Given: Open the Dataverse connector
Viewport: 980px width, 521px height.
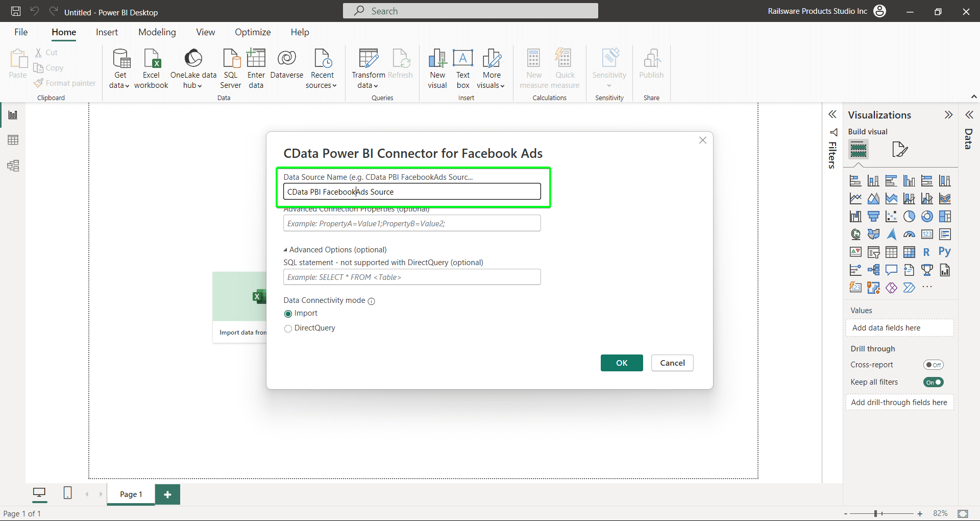Looking at the screenshot, I should (x=287, y=64).
